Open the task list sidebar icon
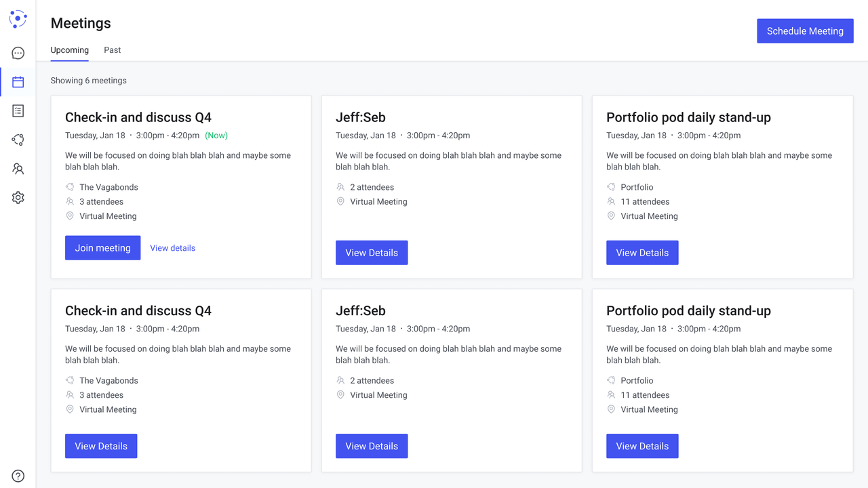Image resolution: width=868 pixels, height=488 pixels. pos(18,110)
